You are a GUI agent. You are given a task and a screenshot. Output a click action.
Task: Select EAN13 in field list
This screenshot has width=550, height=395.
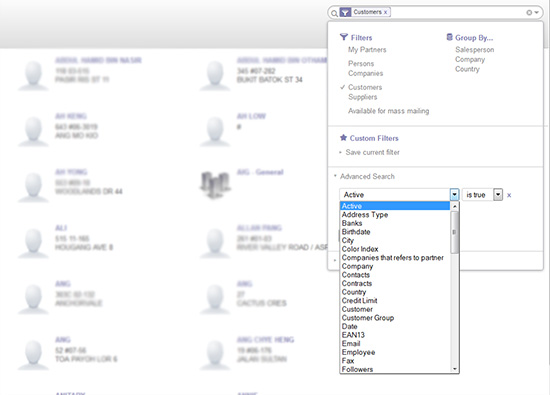(x=395, y=335)
